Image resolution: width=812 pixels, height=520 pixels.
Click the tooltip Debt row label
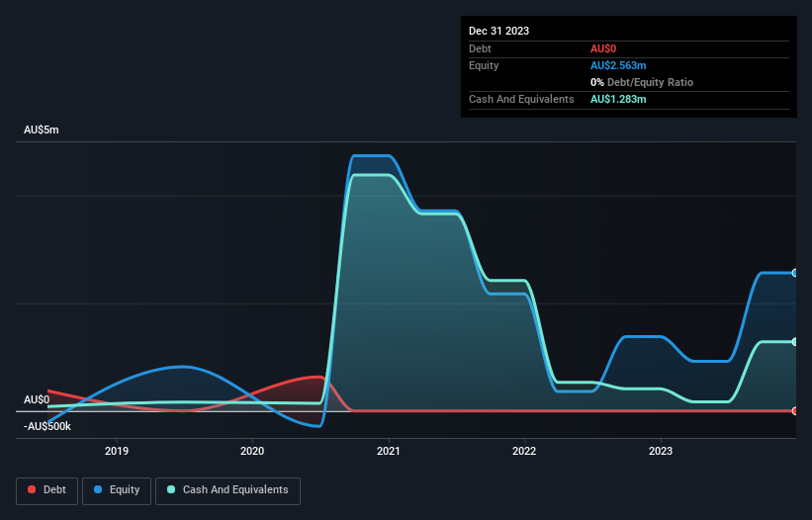pos(480,48)
